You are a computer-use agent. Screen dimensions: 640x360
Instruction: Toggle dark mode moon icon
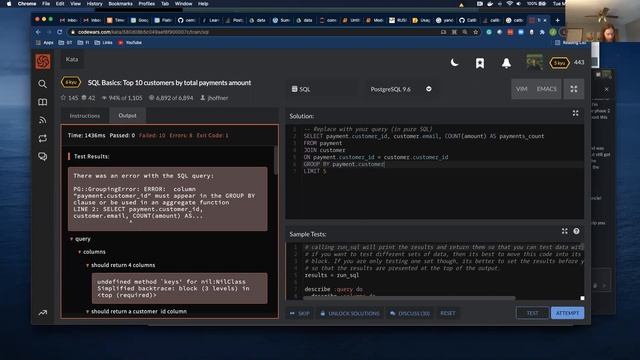tap(454, 62)
